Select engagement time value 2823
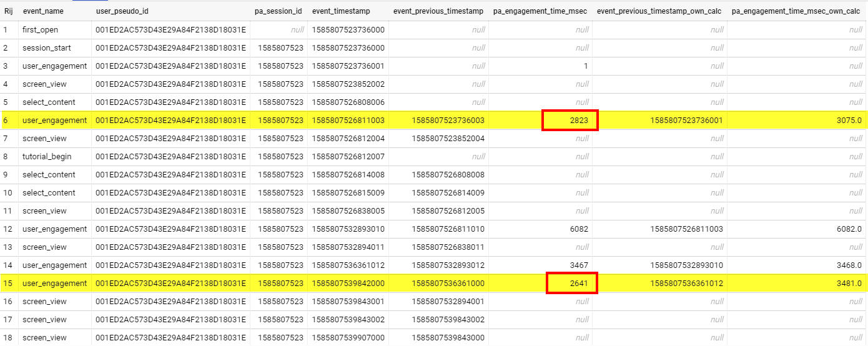 [x=579, y=121]
